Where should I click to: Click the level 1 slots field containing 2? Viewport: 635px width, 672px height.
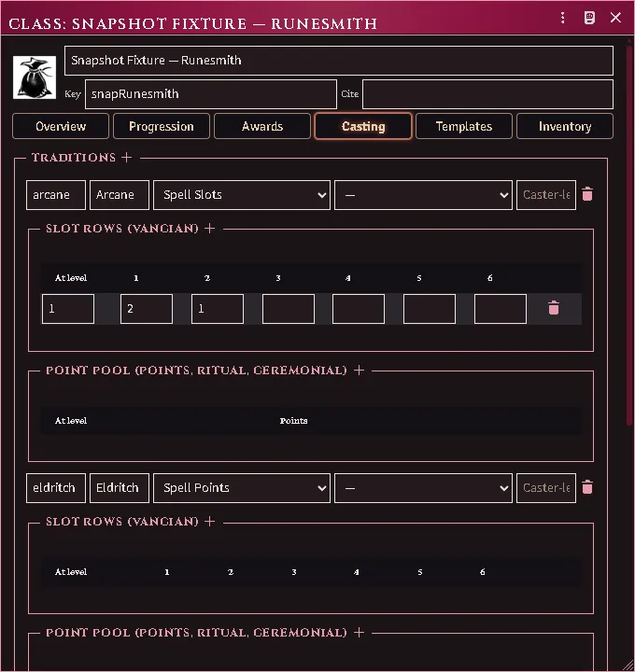147,309
